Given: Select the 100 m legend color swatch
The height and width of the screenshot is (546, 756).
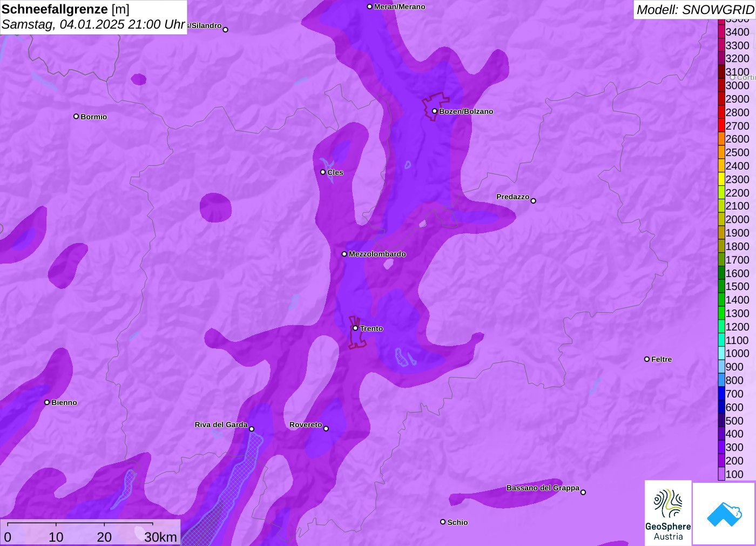Looking at the screenshot, I should pyautogui.click(x=721, y=474).
